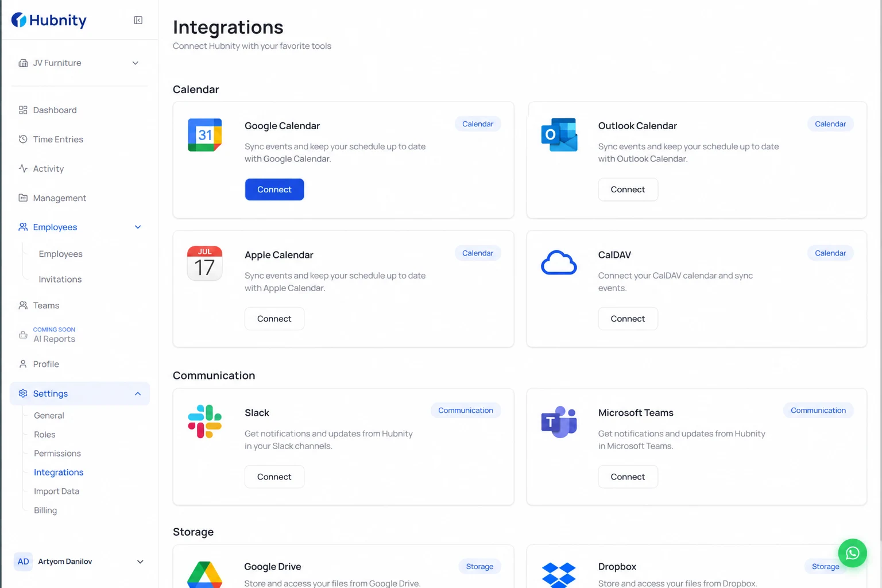Click the AI Reports robot icon
This screenshot has width=882, height=588.
(23, 335)
